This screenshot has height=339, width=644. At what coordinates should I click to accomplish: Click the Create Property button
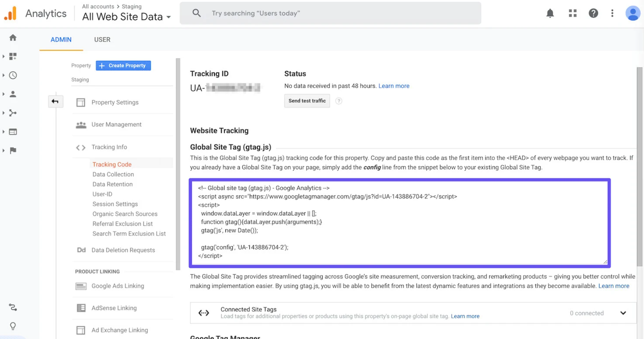pos(123,65)
